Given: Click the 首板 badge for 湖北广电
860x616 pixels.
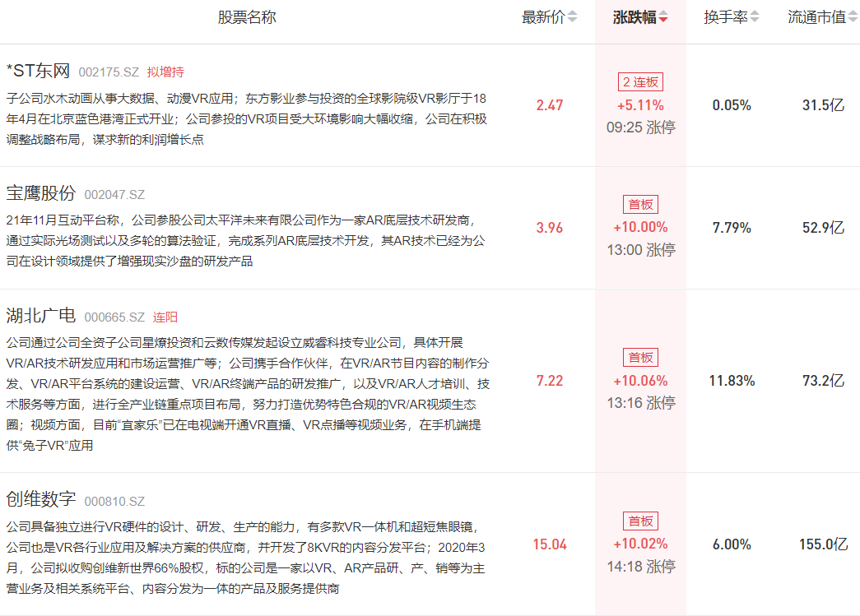Looking at the screenshot, I should [x=640, y=357].
